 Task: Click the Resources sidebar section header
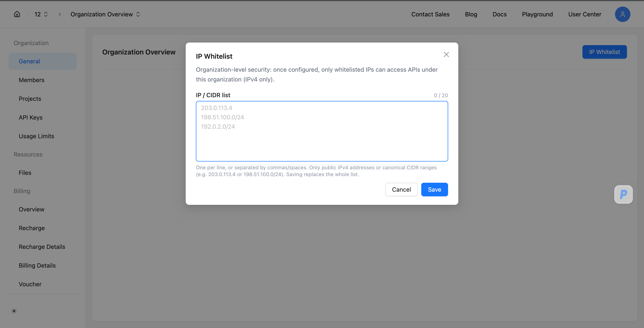28,154
